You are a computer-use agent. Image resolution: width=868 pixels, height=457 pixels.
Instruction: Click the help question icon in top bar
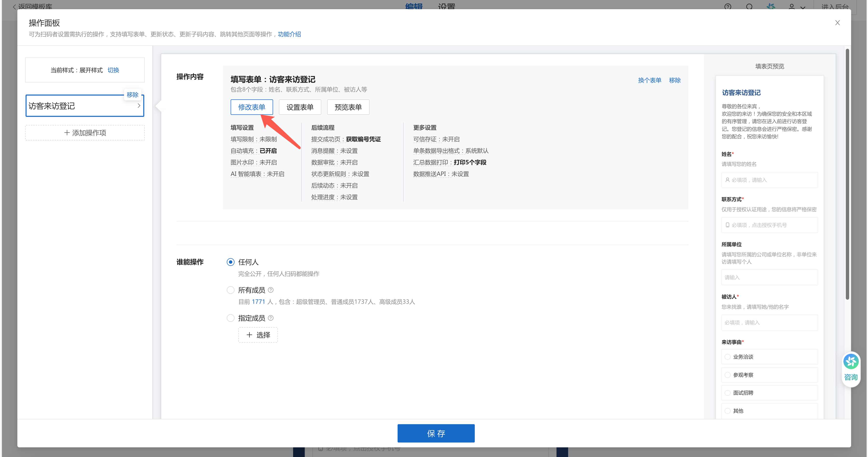[x=728, y=7]
